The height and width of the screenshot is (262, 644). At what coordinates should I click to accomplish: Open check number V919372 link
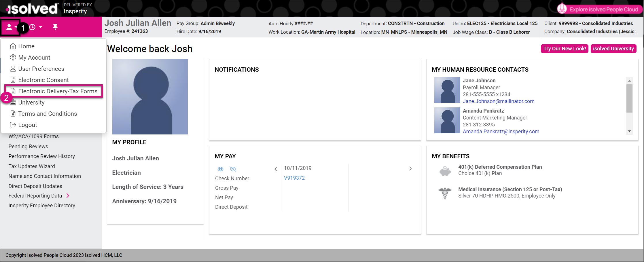(294, 178)
